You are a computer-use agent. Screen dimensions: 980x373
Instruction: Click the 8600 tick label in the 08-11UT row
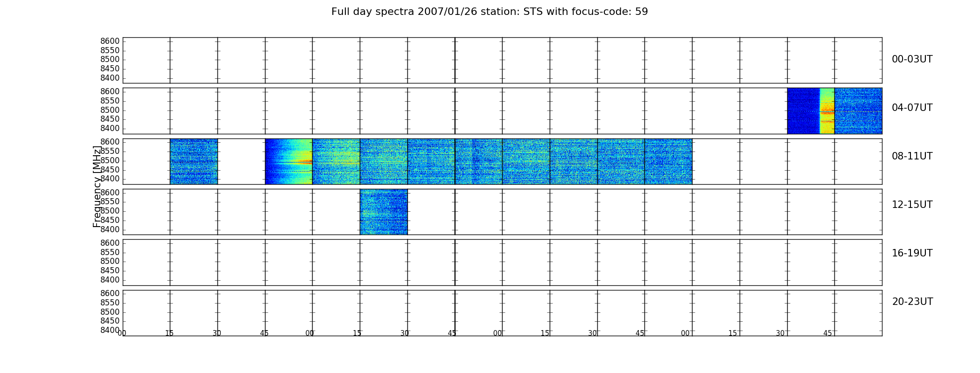click(110, 142)
